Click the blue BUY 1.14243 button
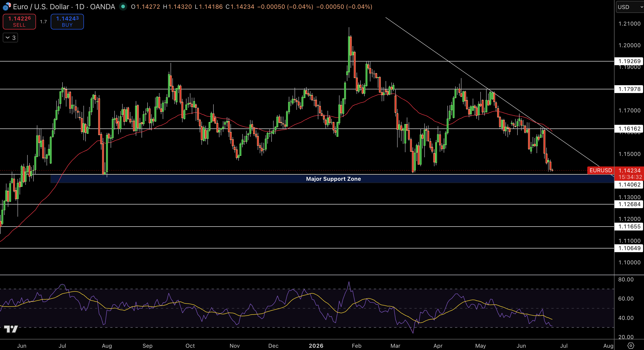The image size is (644, 350). [67, 22]
